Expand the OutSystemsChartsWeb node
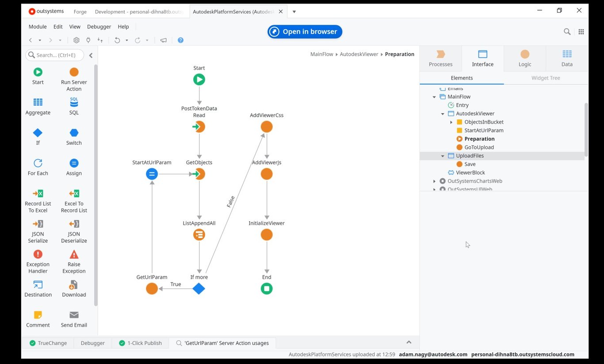This screenshot has width=604, height=364. (434, 181)
